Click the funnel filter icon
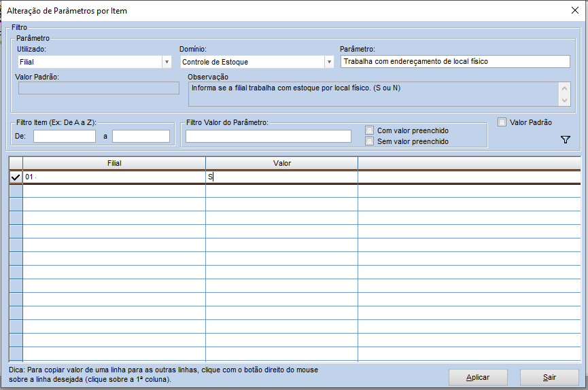 coord(565,139)
